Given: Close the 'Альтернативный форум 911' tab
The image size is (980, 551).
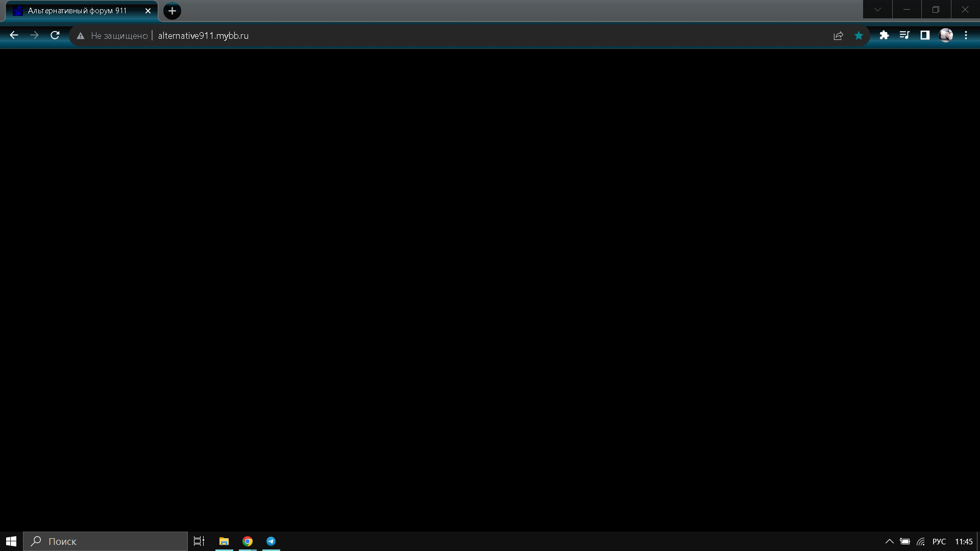Looking at the screenshot, I should coord(148,11).
